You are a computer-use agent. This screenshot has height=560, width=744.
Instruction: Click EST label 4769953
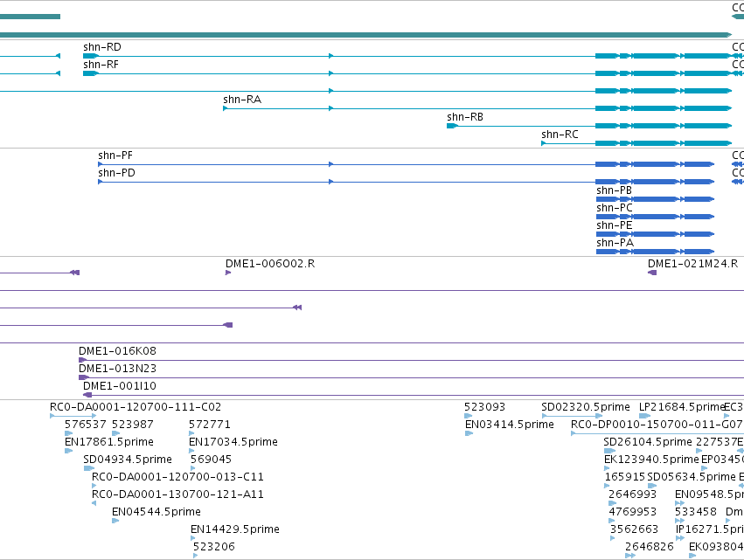632,512
